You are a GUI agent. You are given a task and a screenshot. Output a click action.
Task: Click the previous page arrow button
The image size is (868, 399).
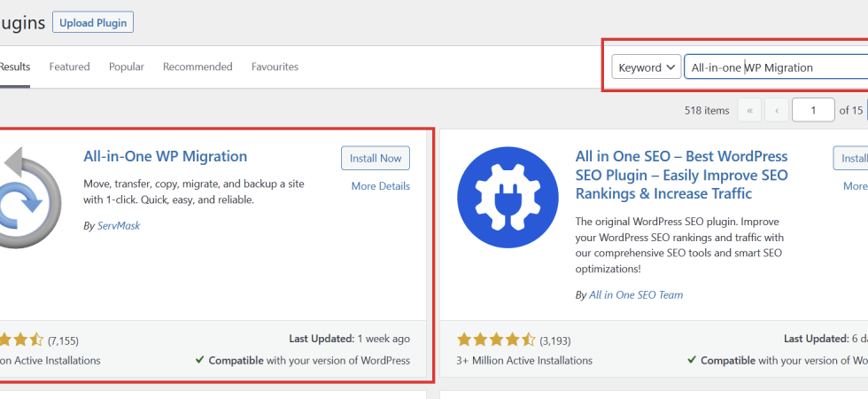[x=777, y=110]
